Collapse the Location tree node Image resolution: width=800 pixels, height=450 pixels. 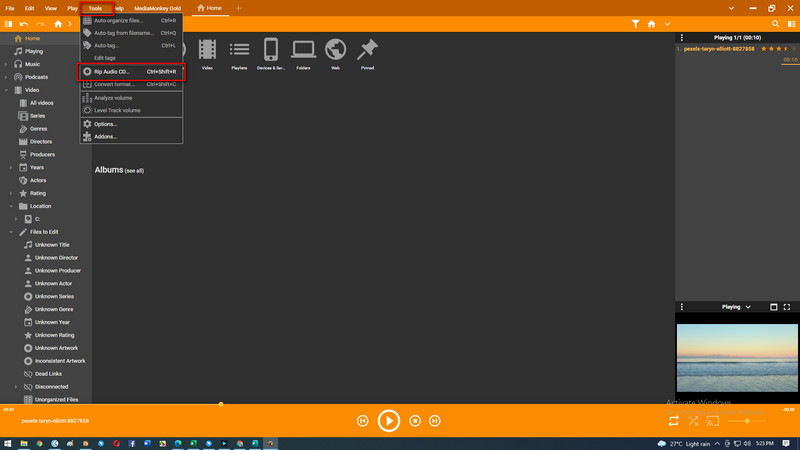point(11,206)
